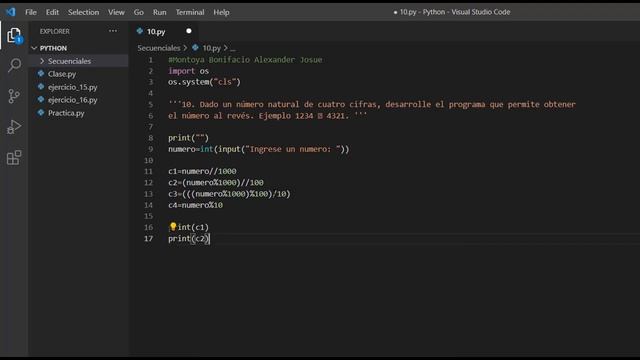Open the Search view icon
The height and width of the screenshot is (360, 640).
point(14,65)
